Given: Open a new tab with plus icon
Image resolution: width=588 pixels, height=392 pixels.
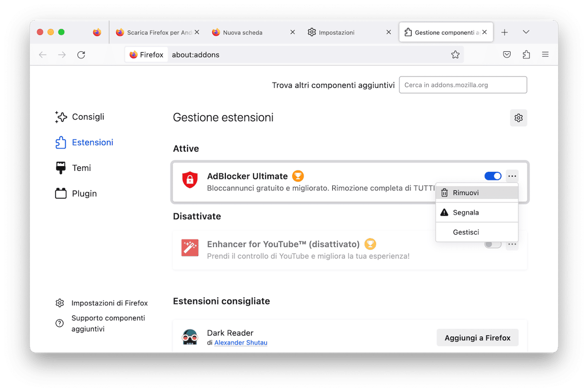Looking at the screenshot, I should tap(504, 32).
